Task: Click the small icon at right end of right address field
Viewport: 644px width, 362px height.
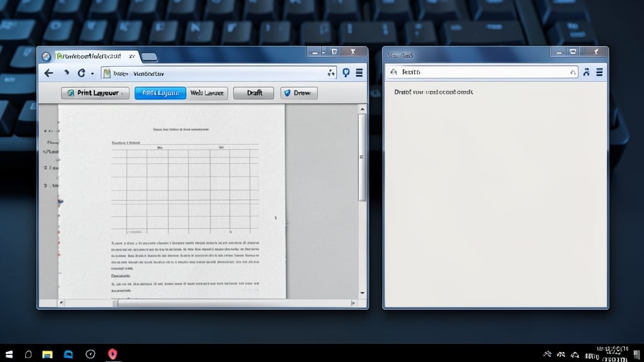Action: click(x=572, y=73)
